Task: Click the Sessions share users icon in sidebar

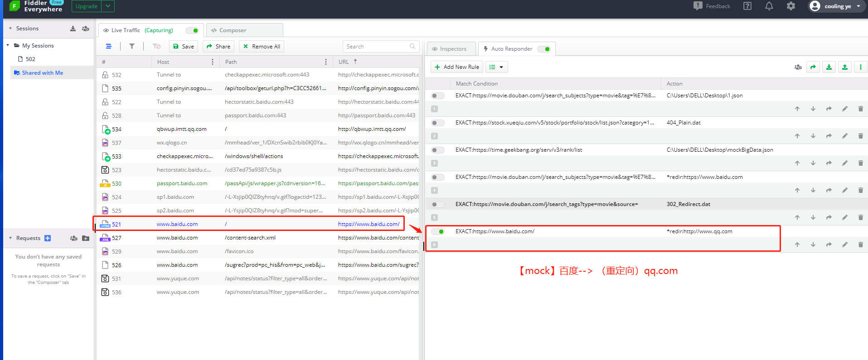Action: [86, 29]
